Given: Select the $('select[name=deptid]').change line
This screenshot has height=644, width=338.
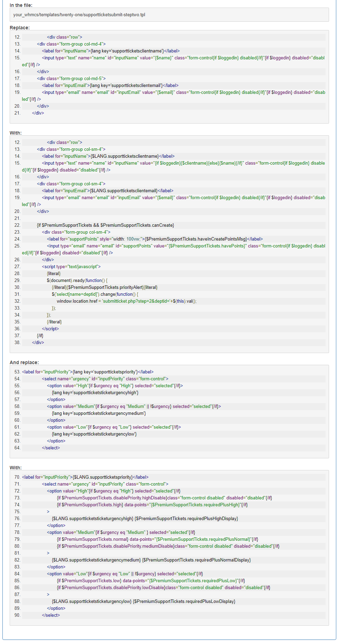Looking at the screenshot, I should tap(95, 294).
